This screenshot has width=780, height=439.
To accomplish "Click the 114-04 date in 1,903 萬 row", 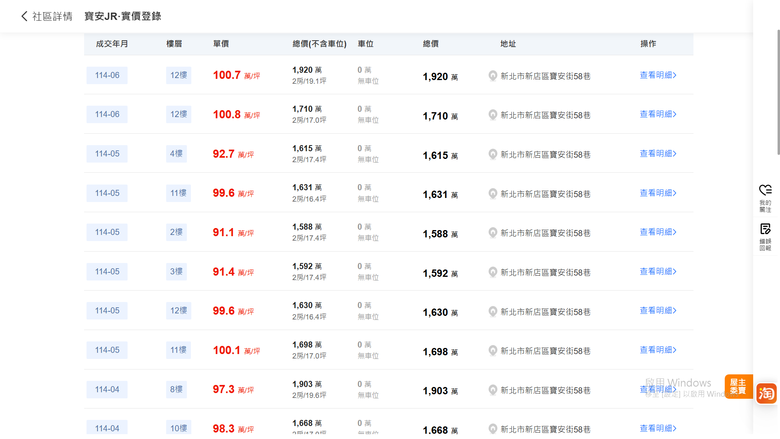I will [x=107, y=389].
